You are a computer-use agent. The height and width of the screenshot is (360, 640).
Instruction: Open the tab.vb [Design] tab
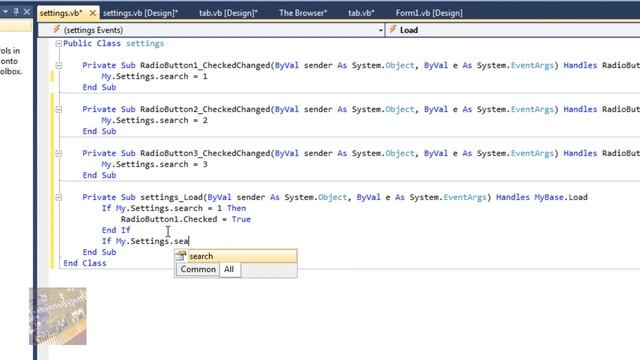point(228,13)
